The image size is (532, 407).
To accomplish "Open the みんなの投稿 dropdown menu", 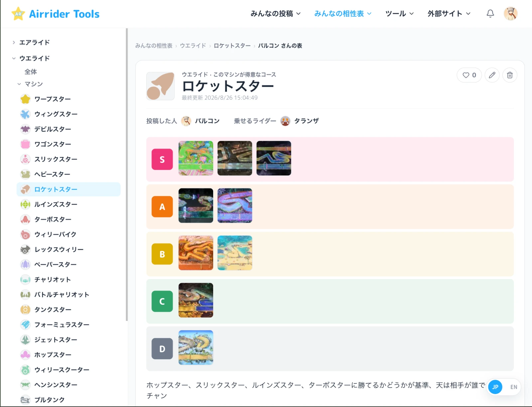I will pos(276,14).
